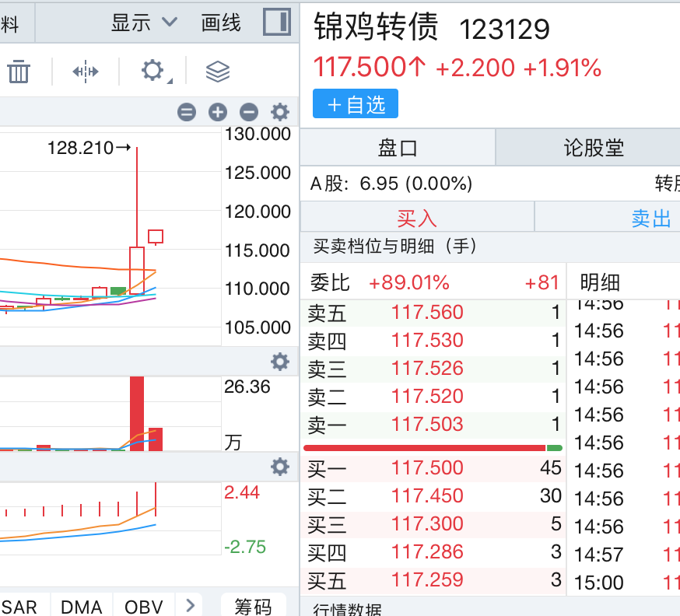680x616 pixels.
Task: Select the 买一 117.500 bid row
Action: tap(433, 468)
